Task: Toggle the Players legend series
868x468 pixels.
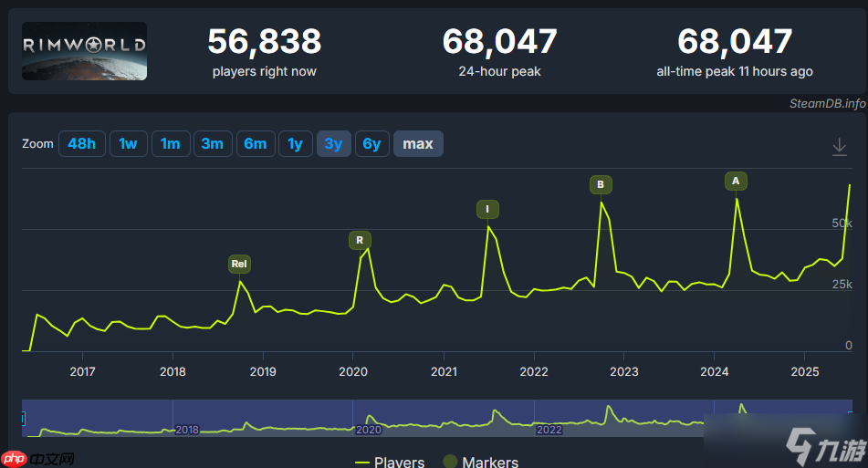Action: pos(390,462)
